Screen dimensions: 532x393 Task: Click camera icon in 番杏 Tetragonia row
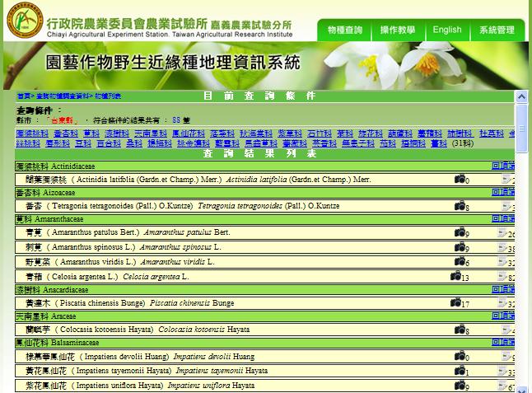click(x=460, y=205)
